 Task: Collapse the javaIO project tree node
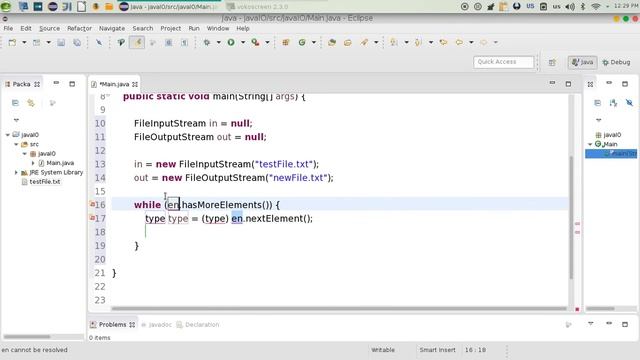pyautogui.click(x=7, y=135)
